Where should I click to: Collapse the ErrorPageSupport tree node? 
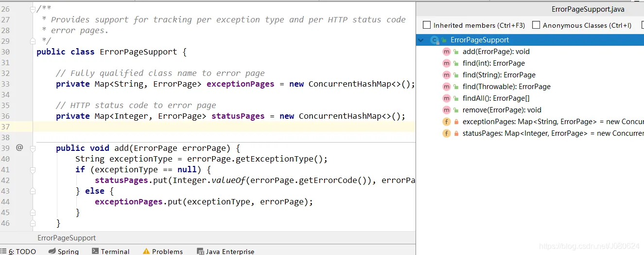tap(421, 40)
